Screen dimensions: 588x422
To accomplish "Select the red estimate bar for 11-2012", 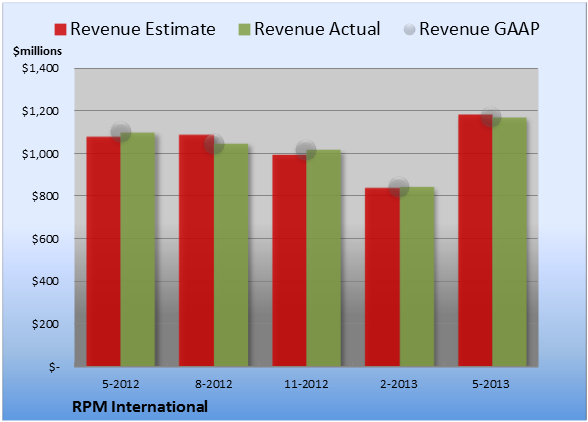I will click(289, 260).
